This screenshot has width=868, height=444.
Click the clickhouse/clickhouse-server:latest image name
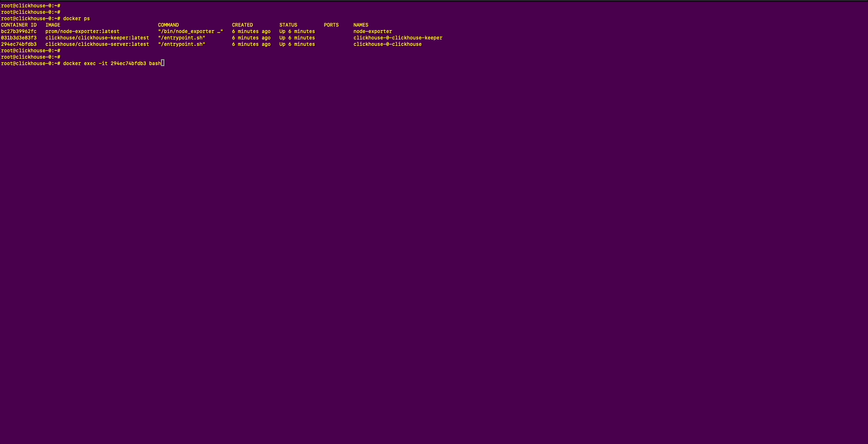pos(97,44)
